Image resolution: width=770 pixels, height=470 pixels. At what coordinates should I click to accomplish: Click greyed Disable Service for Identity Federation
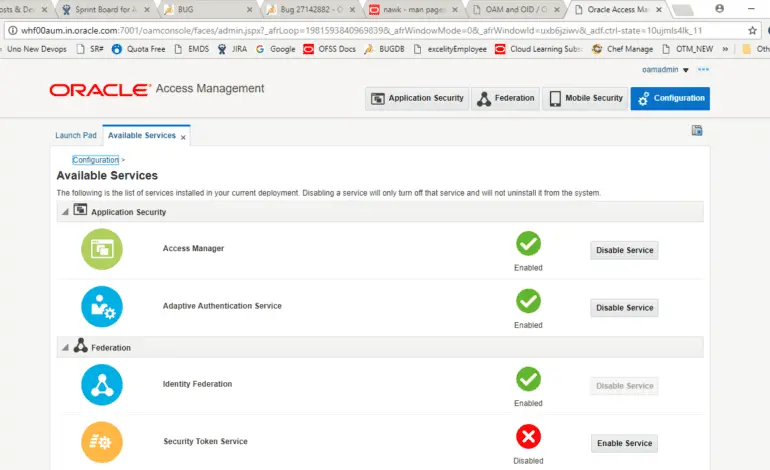624,386
